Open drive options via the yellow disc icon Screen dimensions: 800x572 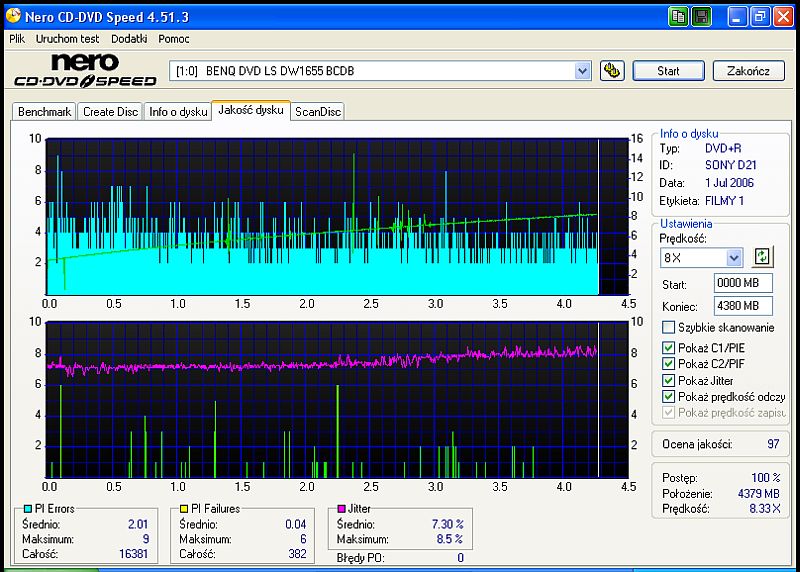[x=612, y=70]
